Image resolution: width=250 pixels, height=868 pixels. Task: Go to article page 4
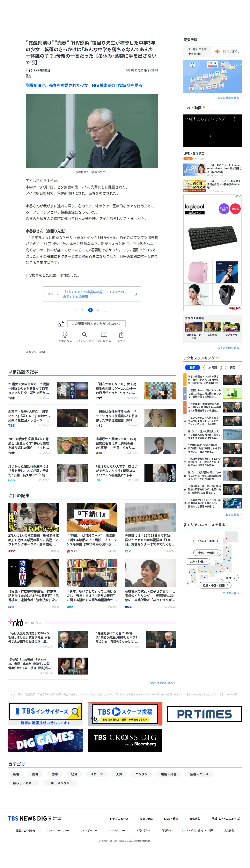98,310
